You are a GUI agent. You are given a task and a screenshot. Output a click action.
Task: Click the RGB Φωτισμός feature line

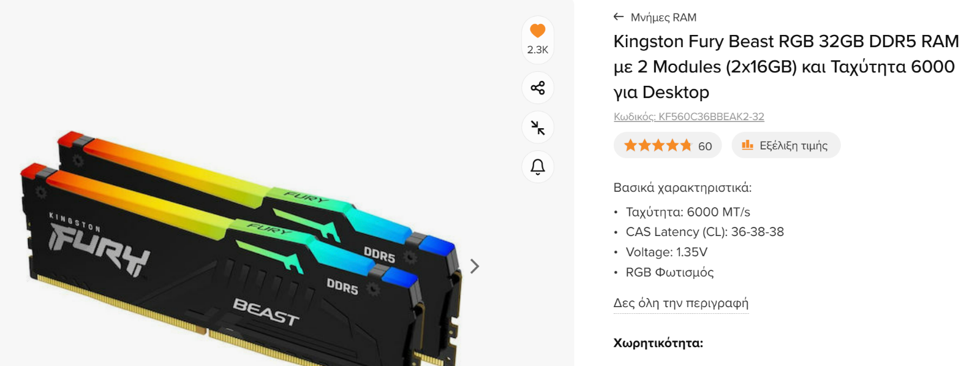click(x=669, y=272)
